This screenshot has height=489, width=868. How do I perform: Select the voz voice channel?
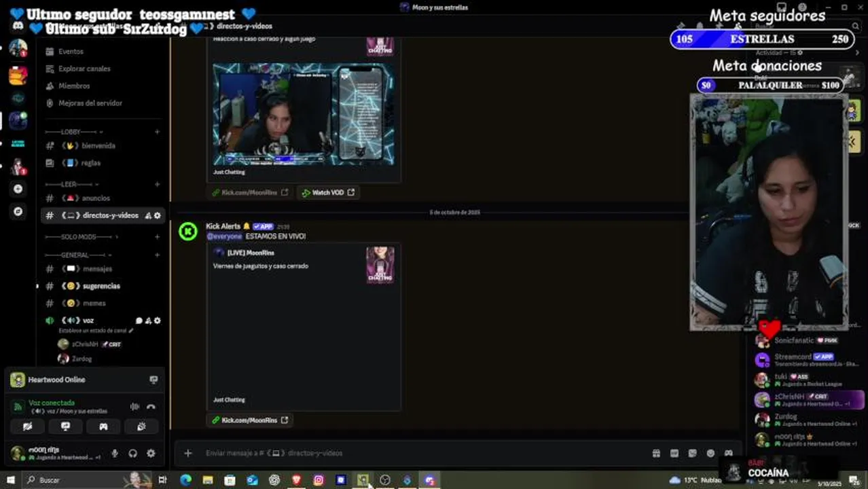coord(88,321)
